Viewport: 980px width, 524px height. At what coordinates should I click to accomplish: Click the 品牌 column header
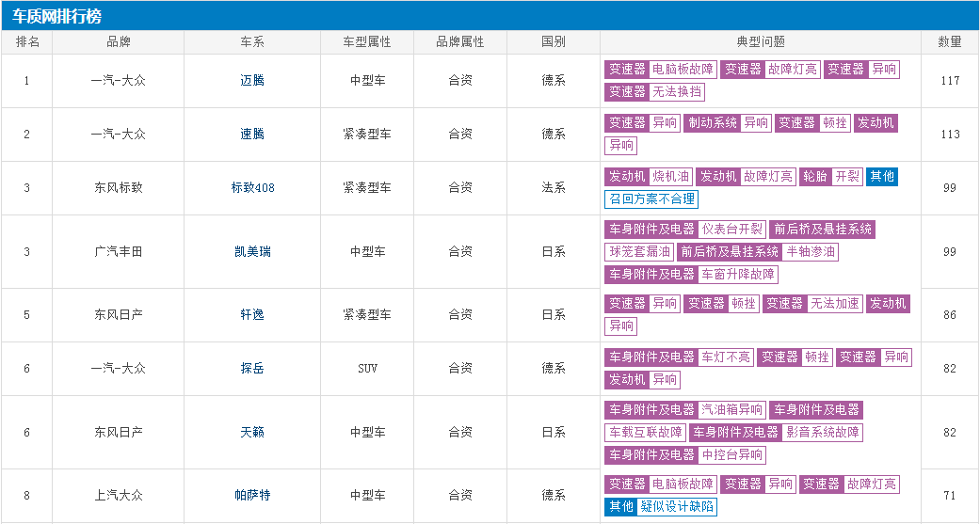click(x=118, y=41)
